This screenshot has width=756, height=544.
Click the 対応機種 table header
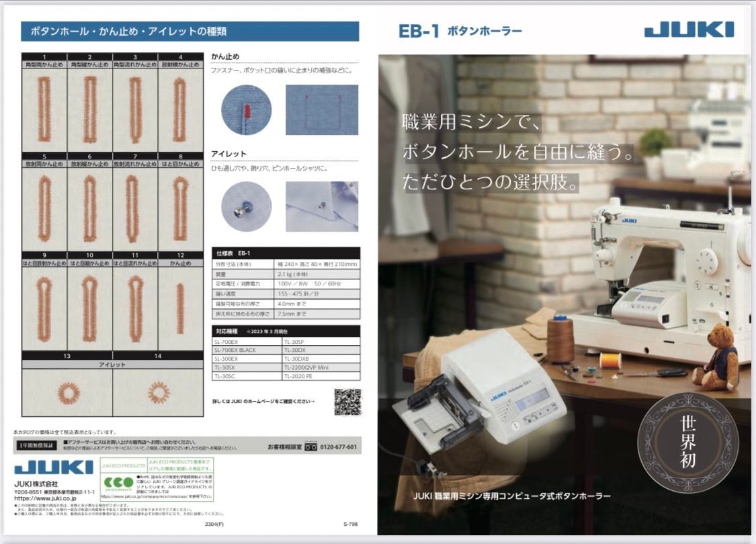click(286, 331)
